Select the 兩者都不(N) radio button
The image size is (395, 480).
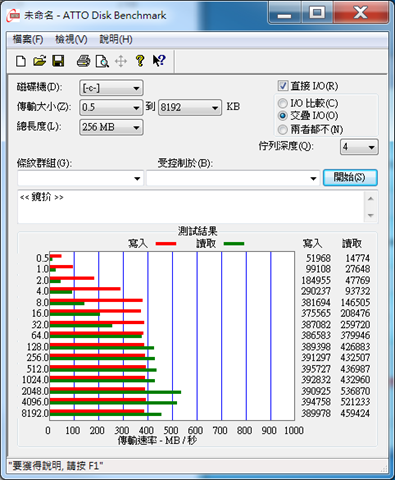[x=282, y=129]
